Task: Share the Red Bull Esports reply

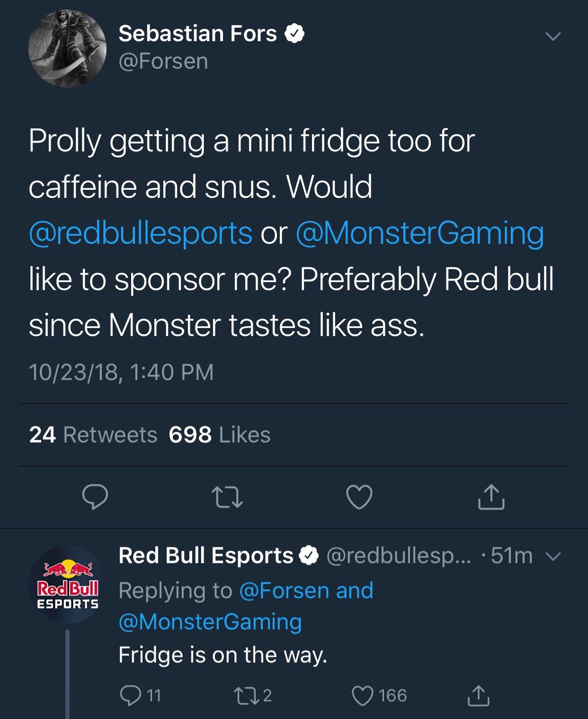Action: click(479, 695)
